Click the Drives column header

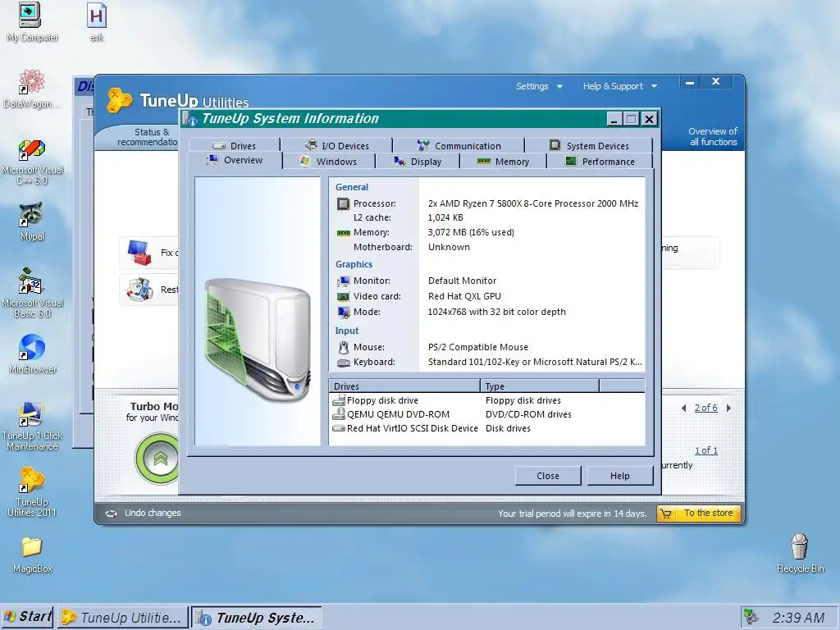coord(404,386)
